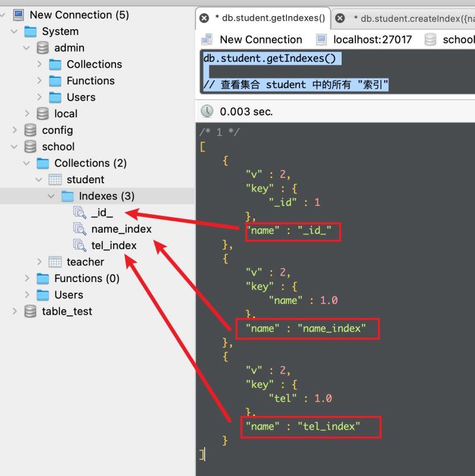This screenshot has width=475, height=476.
Task: Expand the table_test database
Action: (x=15, y=311)
